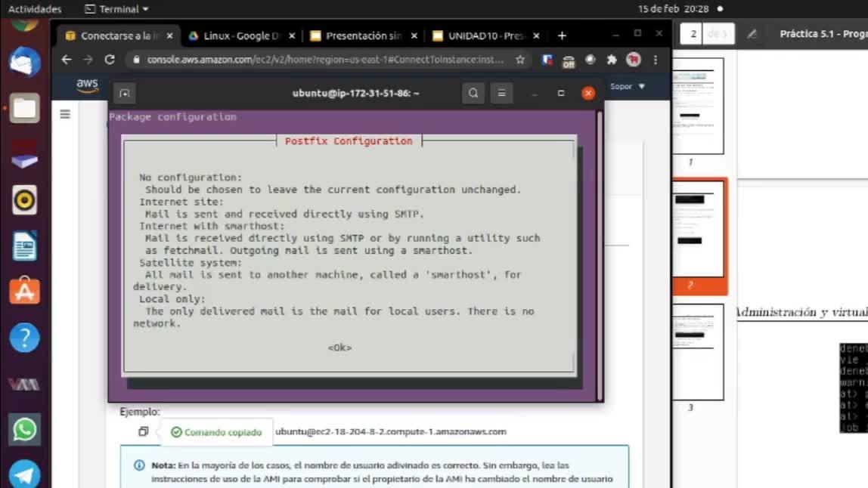The image size is (868, 488).
Task: Click the terminal title ubuntu@ip-172-31-51-86
Action: pyautogui.click(x=355, y=93)
